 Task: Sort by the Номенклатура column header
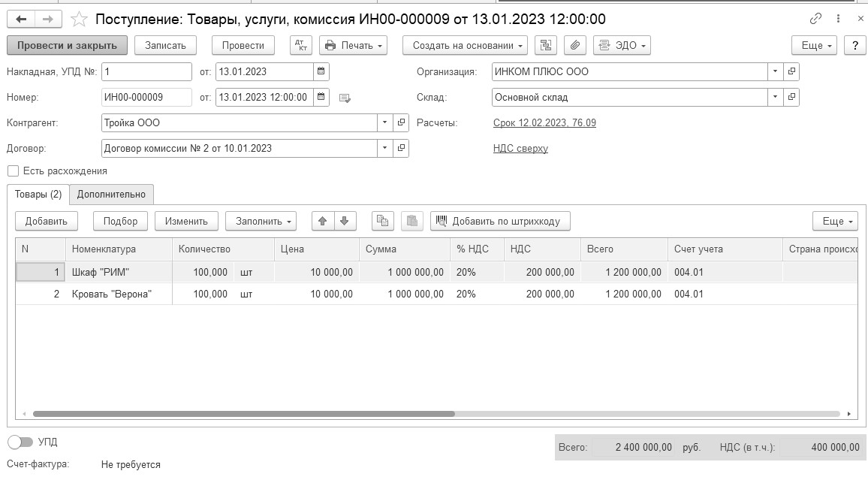(119, 249)
